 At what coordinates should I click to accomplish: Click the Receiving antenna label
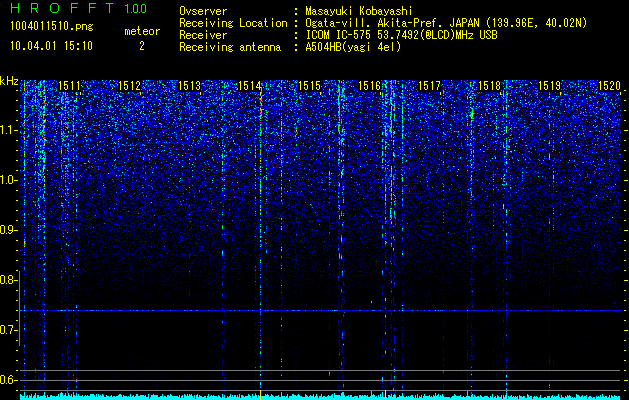click(230, 47)
